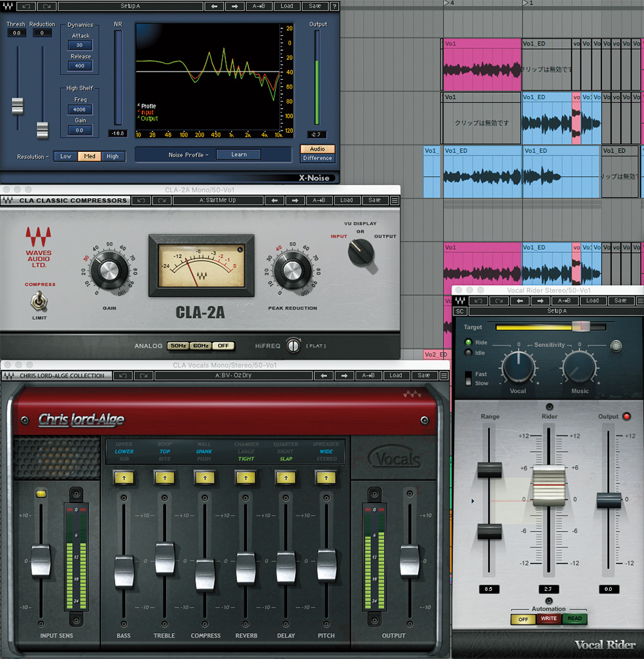The image size is (644, 659).
Task: Open X-Noise Setup A preset menu
Action: coord(130,6)
